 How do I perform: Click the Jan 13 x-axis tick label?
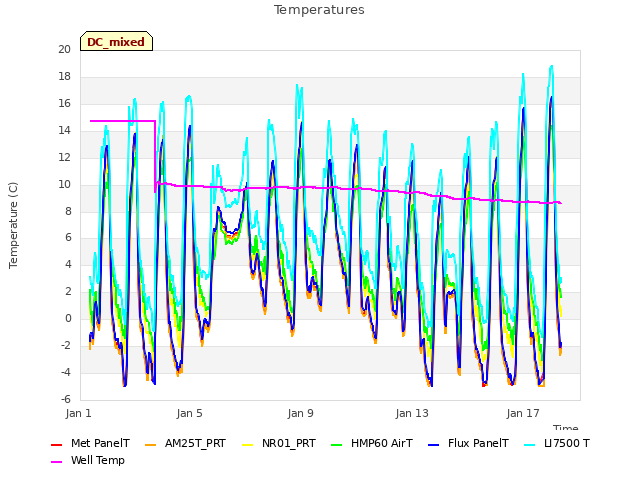pos(412,413)
